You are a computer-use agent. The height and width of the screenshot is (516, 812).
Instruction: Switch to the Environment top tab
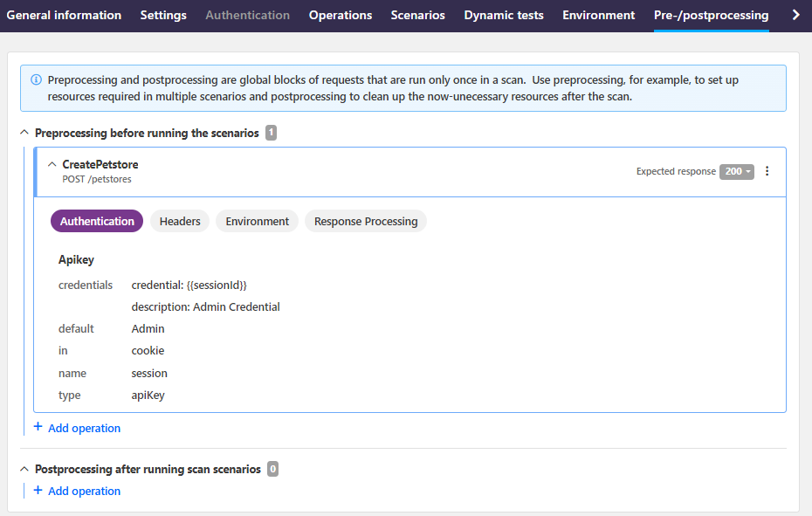pos(598,15)
